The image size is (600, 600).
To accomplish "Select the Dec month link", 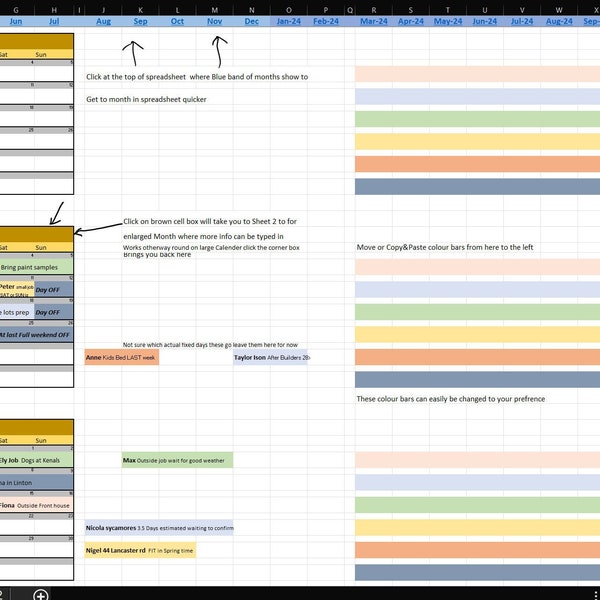I will click(x=251, y=21).
